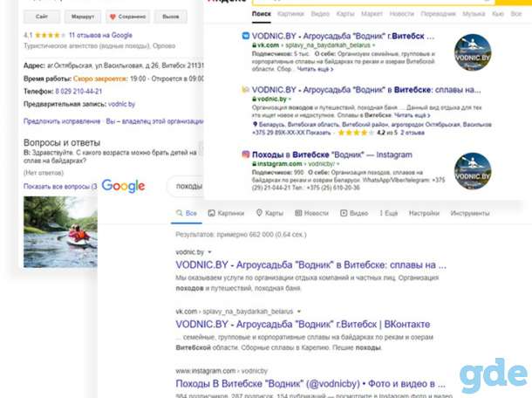Click the play icon next to Видео

(x=344, y=213)
